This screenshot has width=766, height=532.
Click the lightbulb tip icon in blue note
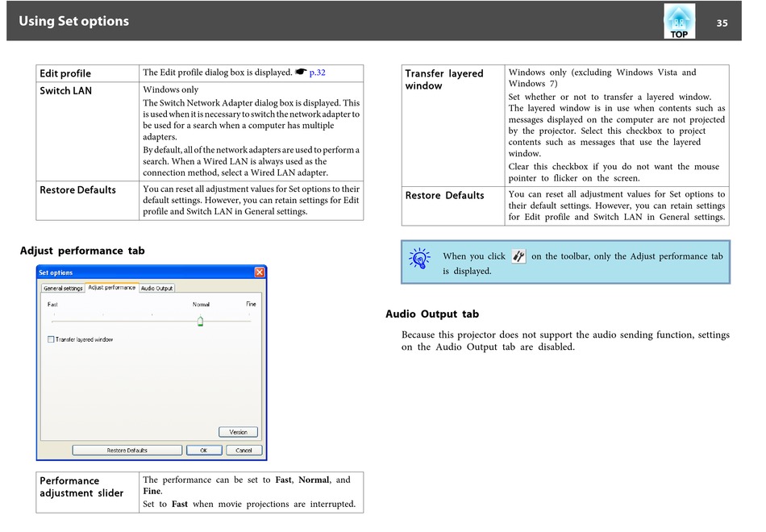pos(420,258)
